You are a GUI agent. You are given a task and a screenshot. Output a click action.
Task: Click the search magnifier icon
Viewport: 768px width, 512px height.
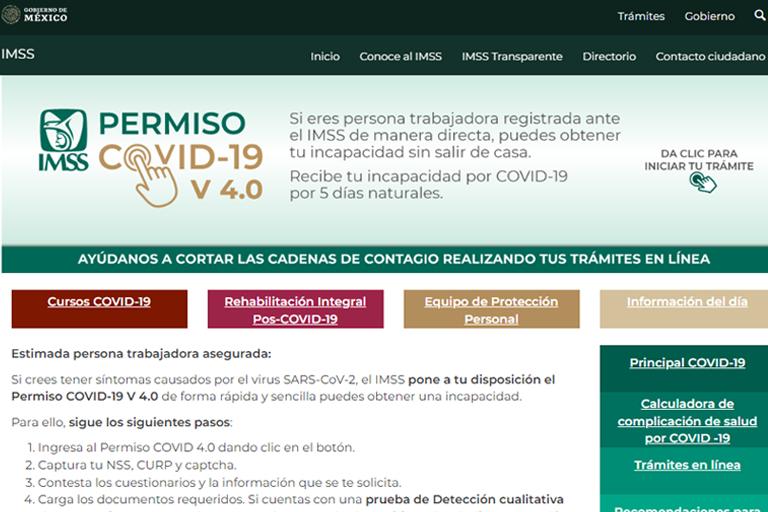pyautogui.click(x=759, y=16)
